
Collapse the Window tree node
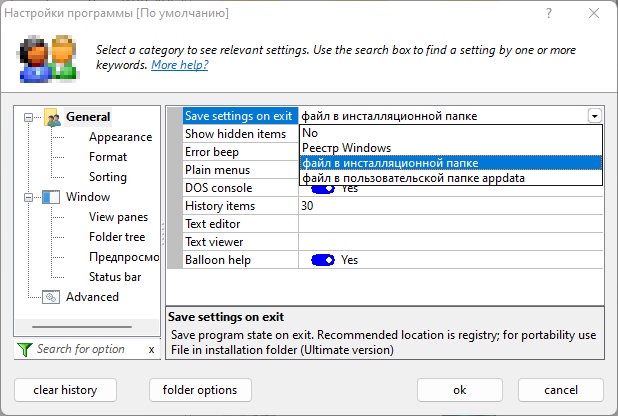pyautogui.click(x=28, y=197)
